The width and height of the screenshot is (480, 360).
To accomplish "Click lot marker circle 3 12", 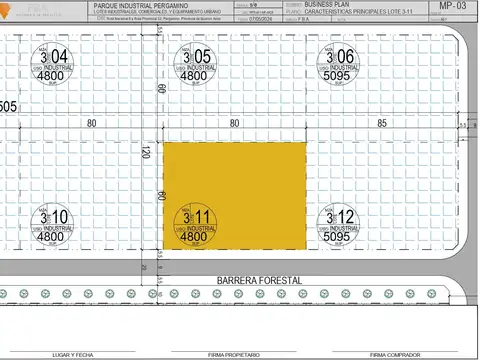I will coord(338,225).
